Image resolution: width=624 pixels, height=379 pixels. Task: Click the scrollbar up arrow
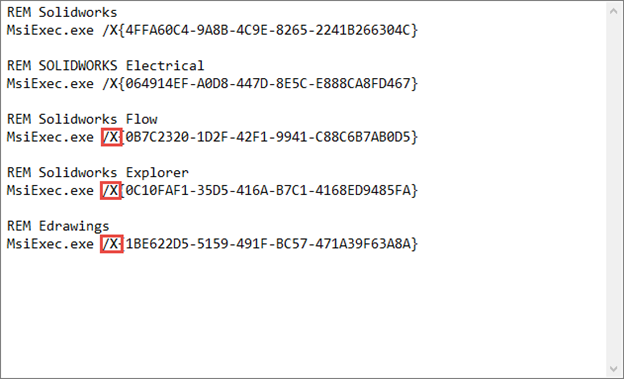[613, 11]
